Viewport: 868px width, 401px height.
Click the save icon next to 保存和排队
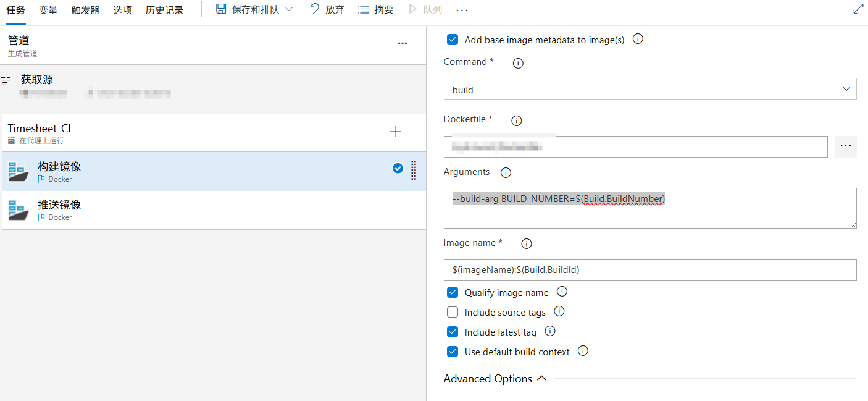[221, 9]
